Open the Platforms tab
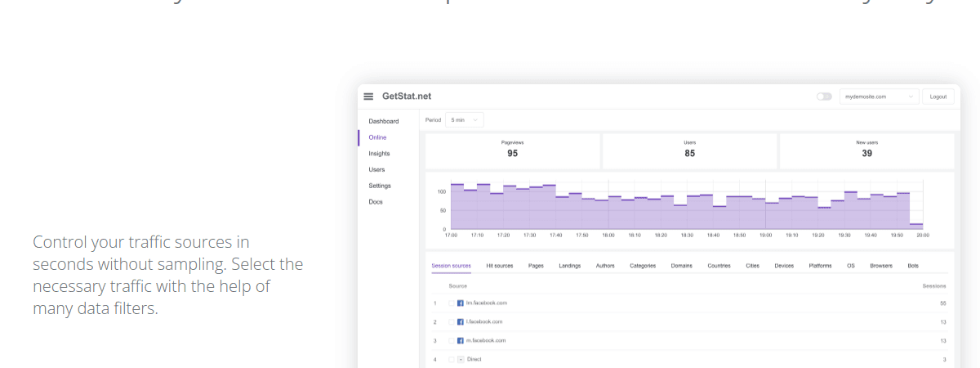Image resolution: width=980 pixels, height=368 pixels. point(821,266)
